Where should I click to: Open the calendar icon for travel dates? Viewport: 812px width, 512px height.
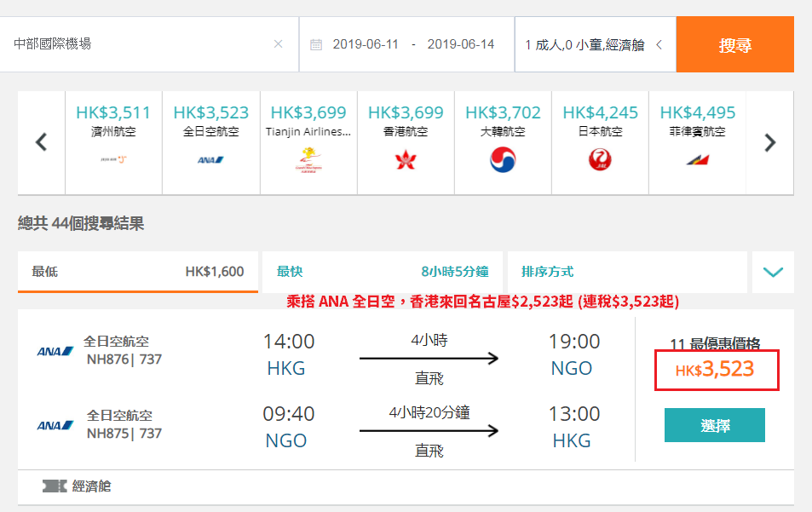(316, 44)
